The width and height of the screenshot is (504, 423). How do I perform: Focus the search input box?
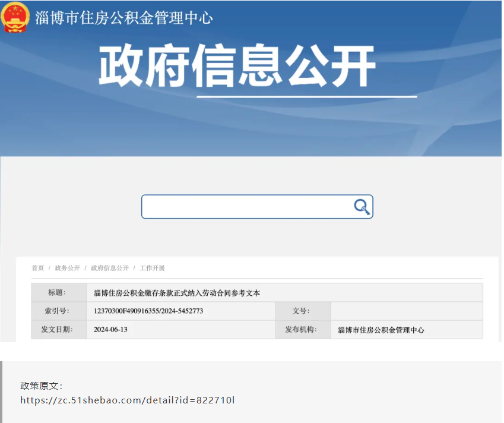246,207
